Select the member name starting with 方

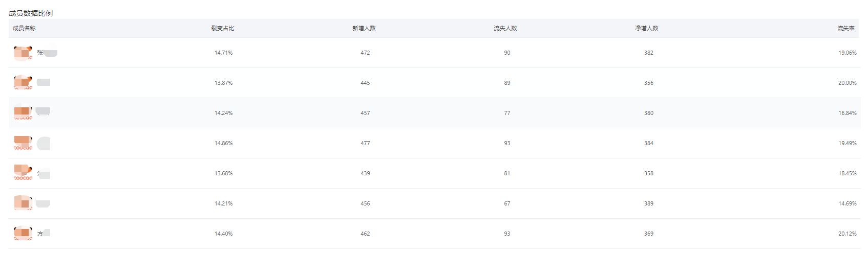pyautogui.click(x=43, y=234)
